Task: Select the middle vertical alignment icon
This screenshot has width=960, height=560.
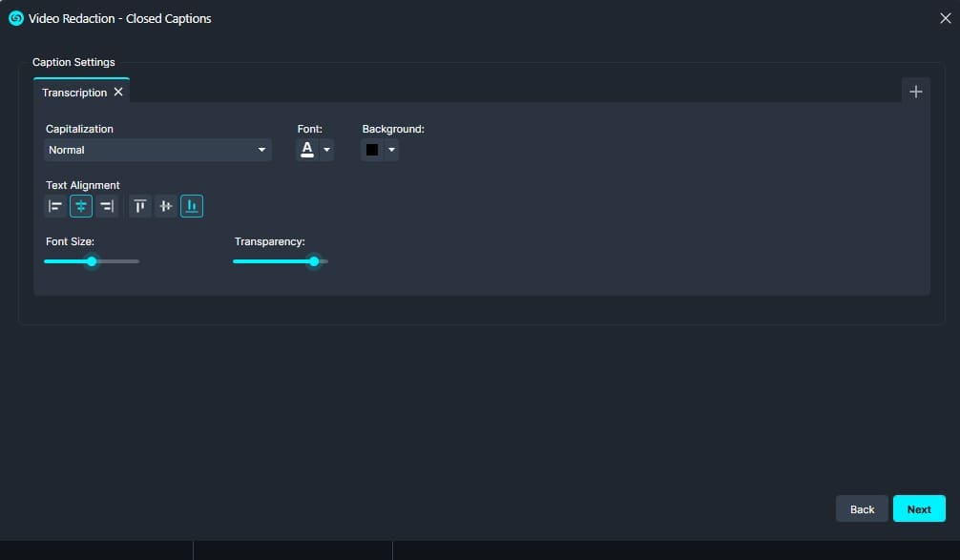Action: (x=165, y=205)
